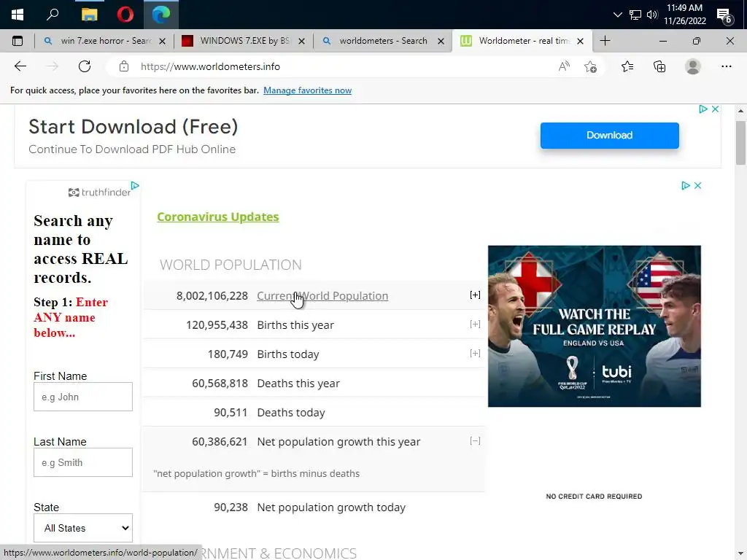Select Deaths this year counter text
Screen dimensions: 747x560
[x=298, y=384]
